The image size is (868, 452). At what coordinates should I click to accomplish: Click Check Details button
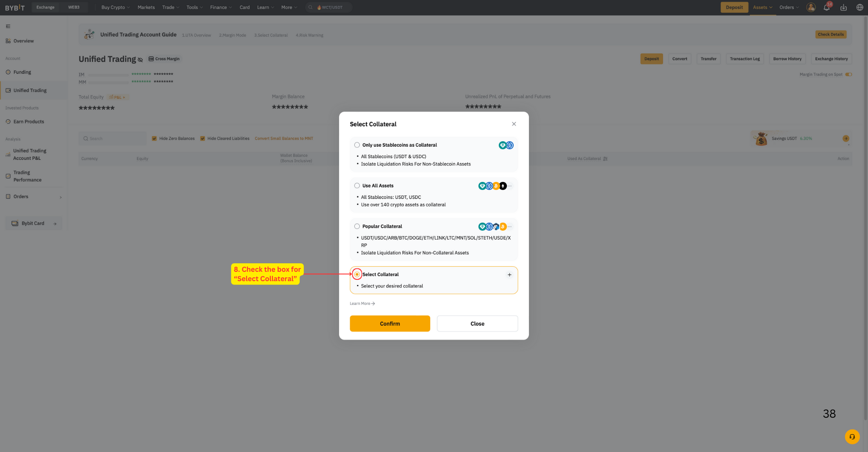click(831, 34)
